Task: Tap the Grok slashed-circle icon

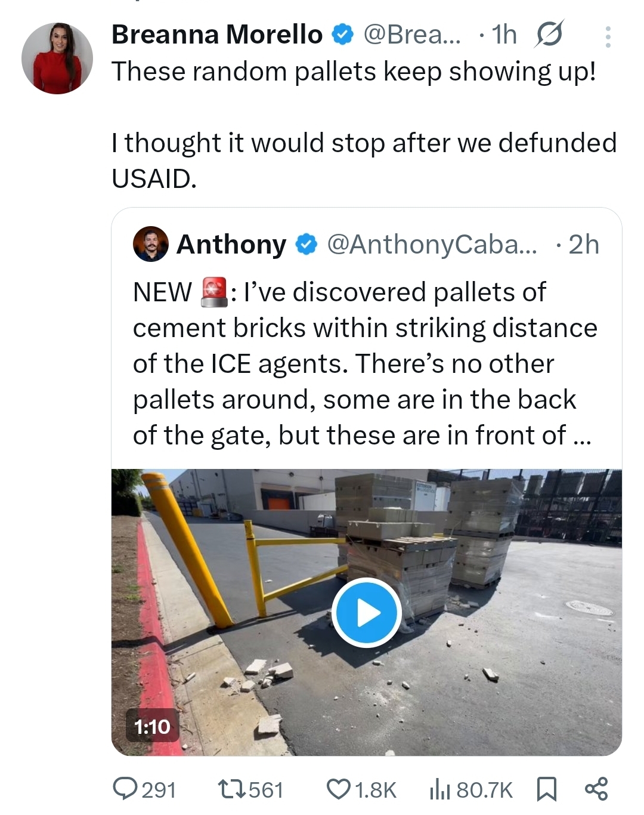Action: (x=549, y=35)
